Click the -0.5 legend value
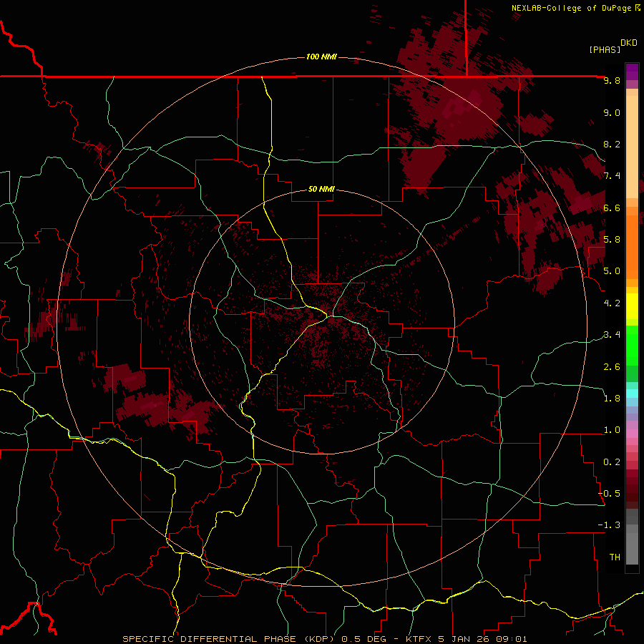Screen dimensions: 644x644 [x=609, y=494]
